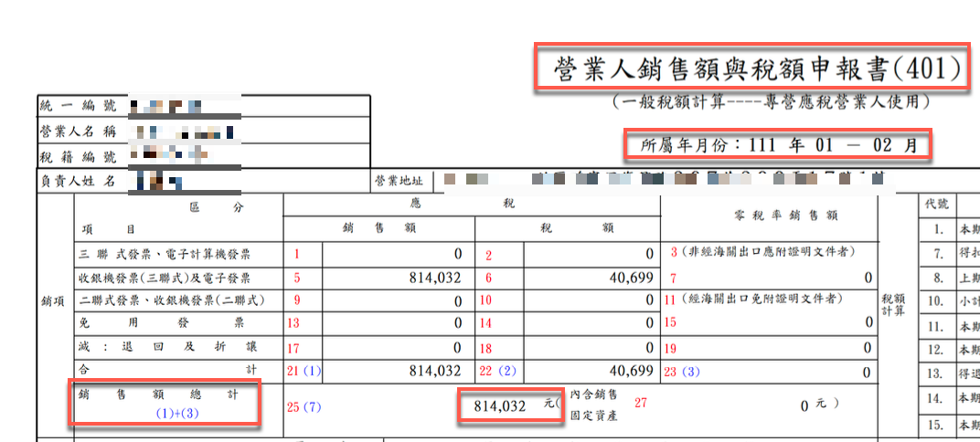
Task: Select the 代號 column header
Action: (937, 204)
